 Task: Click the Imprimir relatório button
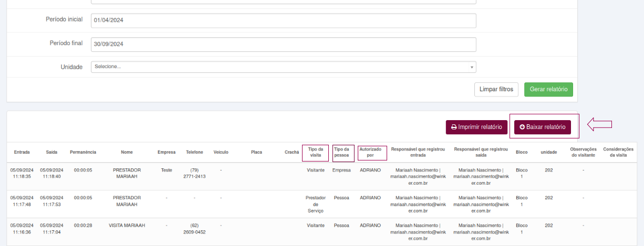coord(476,127)
